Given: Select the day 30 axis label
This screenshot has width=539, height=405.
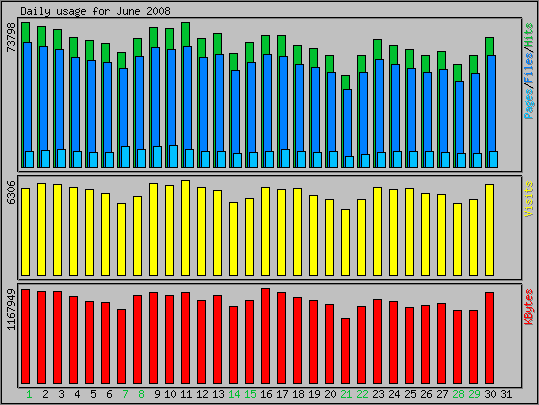Looking at the screenshot, I should click(490, 394).
